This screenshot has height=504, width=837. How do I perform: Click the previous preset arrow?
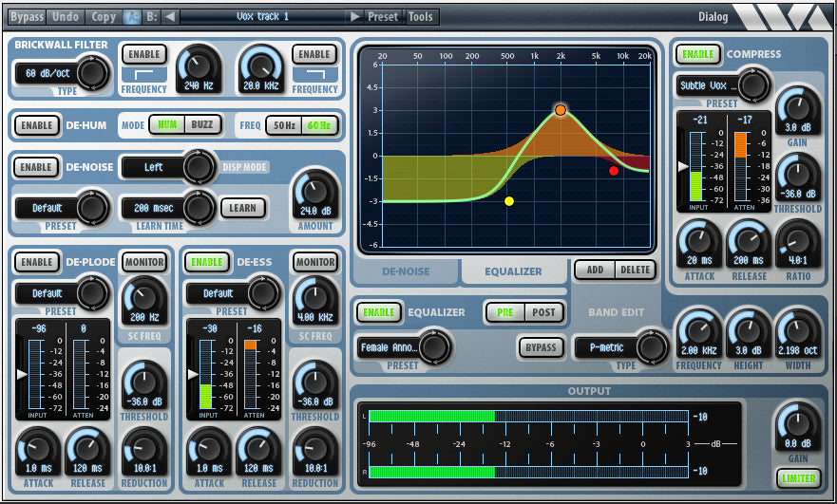point(169,16)
